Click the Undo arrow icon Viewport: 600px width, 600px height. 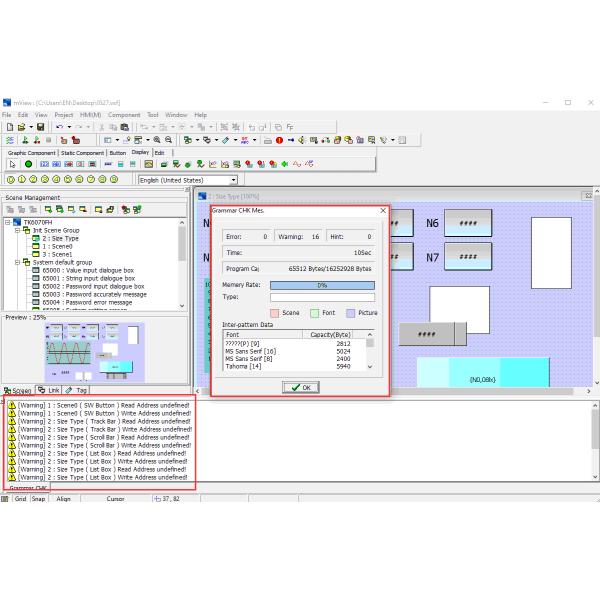[60, 127]
